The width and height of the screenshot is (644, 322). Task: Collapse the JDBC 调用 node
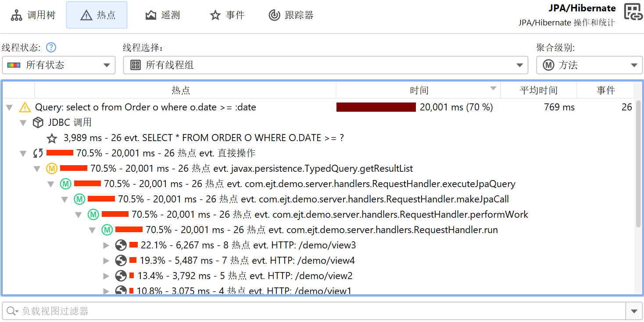23,123
